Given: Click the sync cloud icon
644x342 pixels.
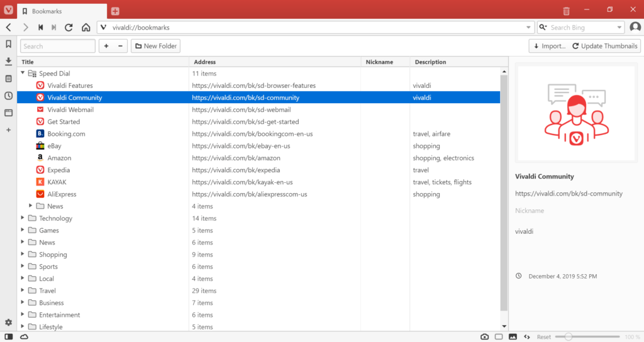Looking at the screenshot, I should (25, 337).
